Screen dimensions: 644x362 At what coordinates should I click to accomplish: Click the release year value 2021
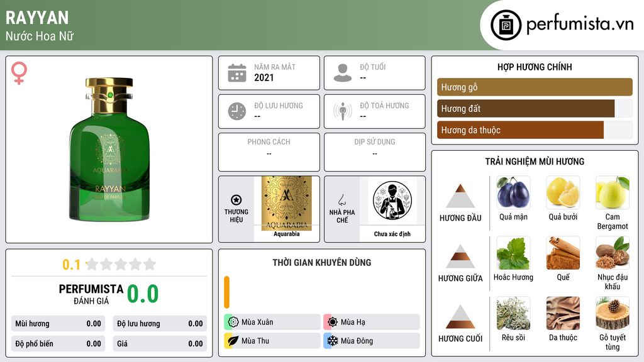[264, 77]
